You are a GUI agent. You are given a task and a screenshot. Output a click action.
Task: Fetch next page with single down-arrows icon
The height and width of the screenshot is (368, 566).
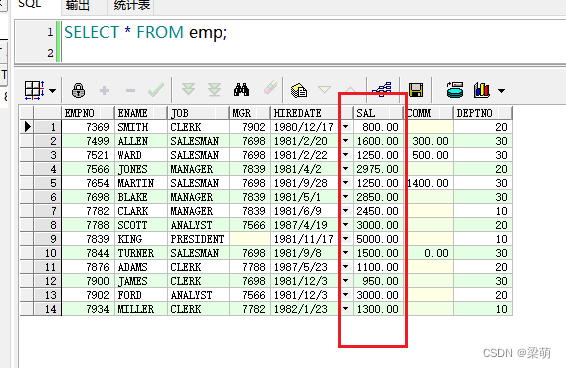(x=188, y=89)
